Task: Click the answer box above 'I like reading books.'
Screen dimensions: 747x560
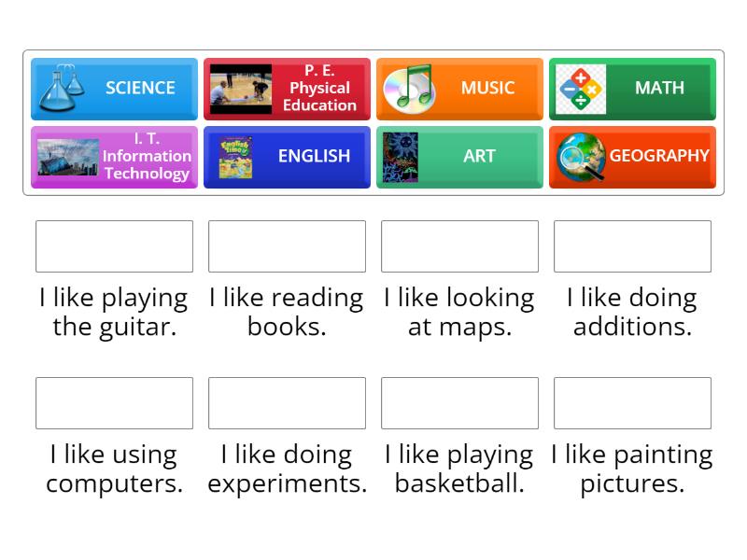Action: tap(287, 245)
